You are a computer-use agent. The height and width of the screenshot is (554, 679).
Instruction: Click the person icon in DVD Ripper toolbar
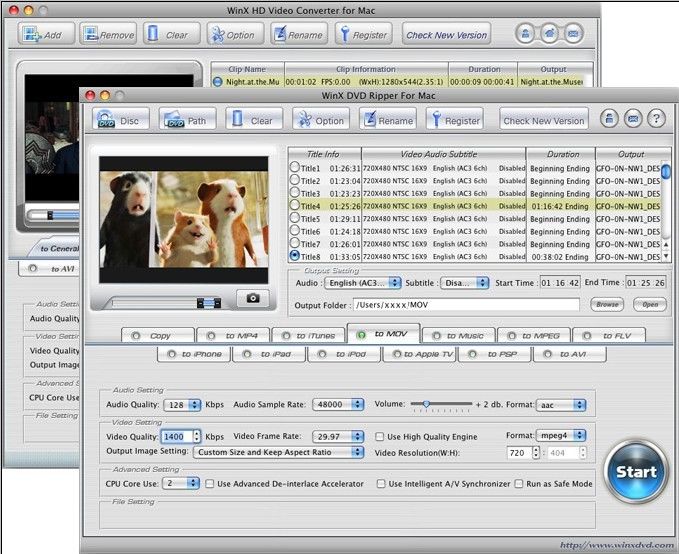tap(609, 118)
